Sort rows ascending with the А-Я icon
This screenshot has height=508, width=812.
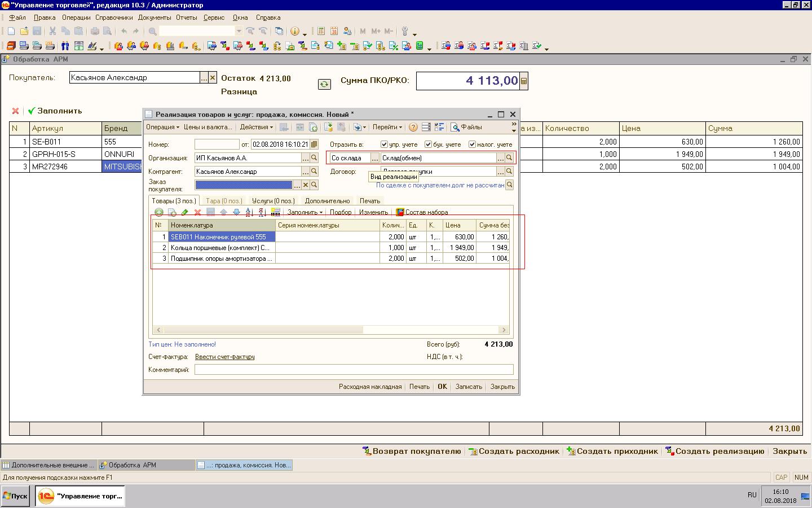(249, 212)
